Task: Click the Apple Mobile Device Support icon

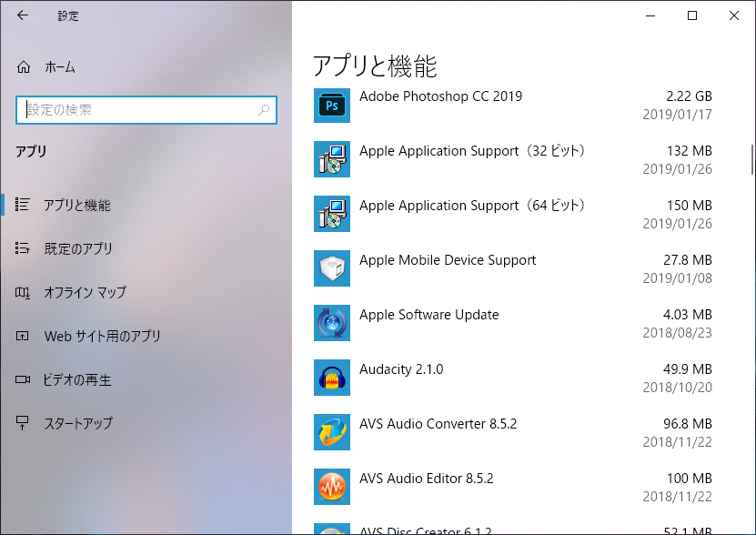Action: (x=332, y=268)
